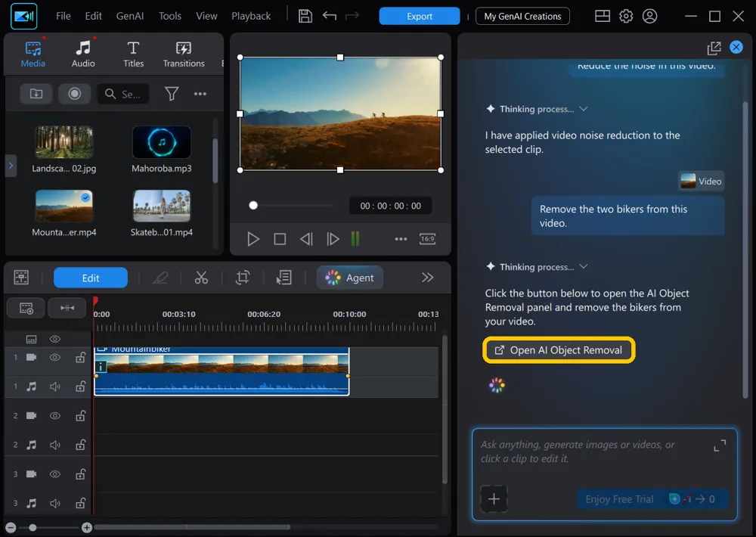The width and height of the screenshot is (756, 537).
Task: Open settings gear icon
Action: [x=626, y=16]
